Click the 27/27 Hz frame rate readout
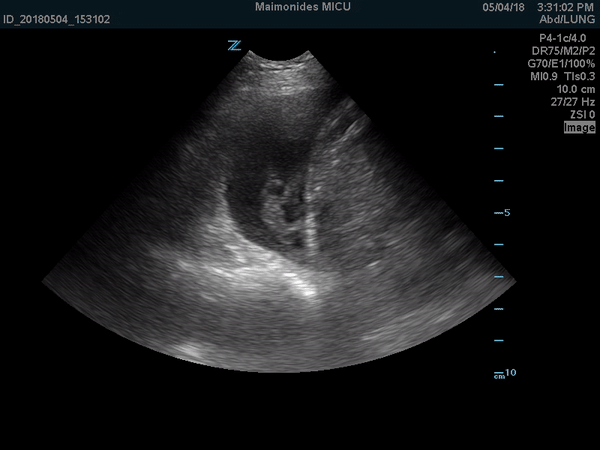The height and width of the screenshot is (450, 600). (572, 101)
